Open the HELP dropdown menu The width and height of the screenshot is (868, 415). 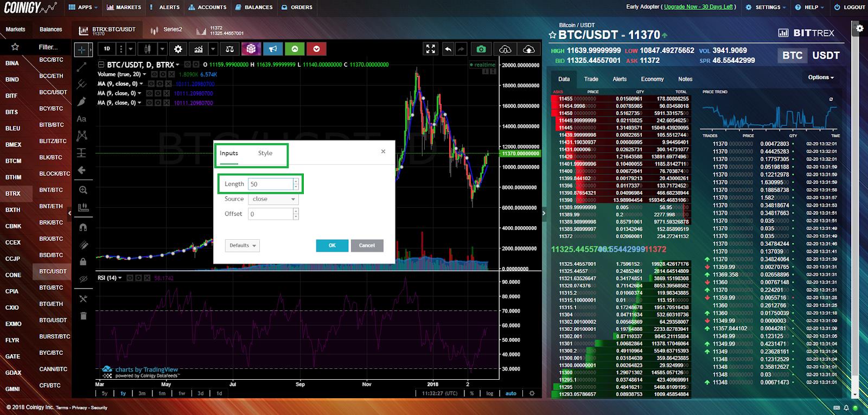point(810,7)
